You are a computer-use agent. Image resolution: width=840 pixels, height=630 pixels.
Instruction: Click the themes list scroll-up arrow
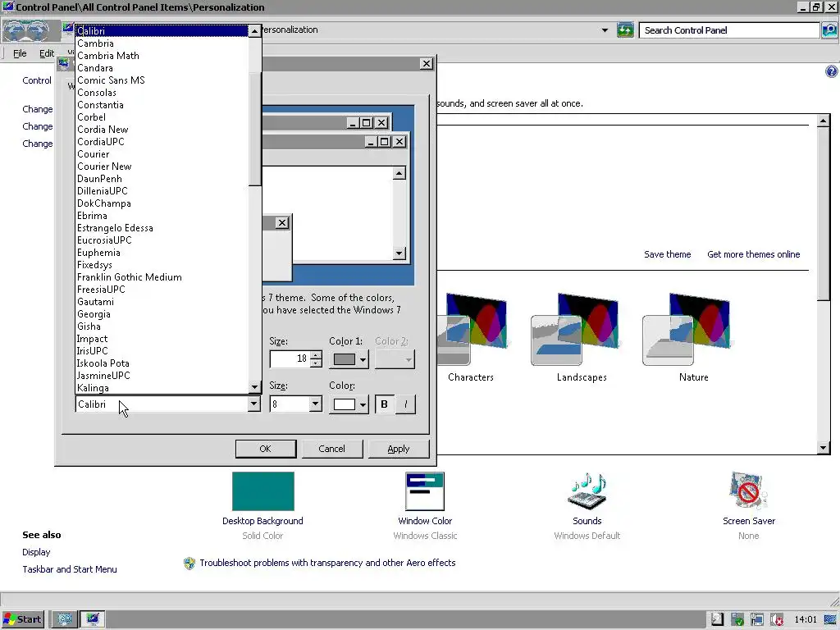[824, 121]
